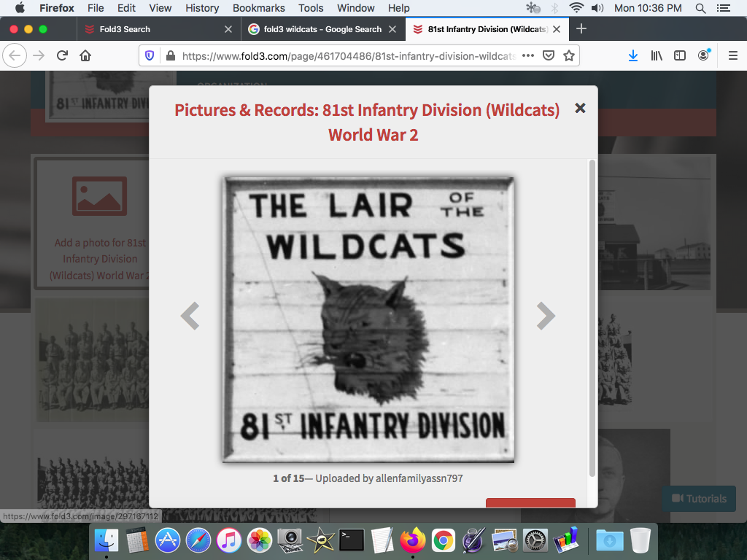Click the URL address bar
747x560 pixels.
point(349,55)
